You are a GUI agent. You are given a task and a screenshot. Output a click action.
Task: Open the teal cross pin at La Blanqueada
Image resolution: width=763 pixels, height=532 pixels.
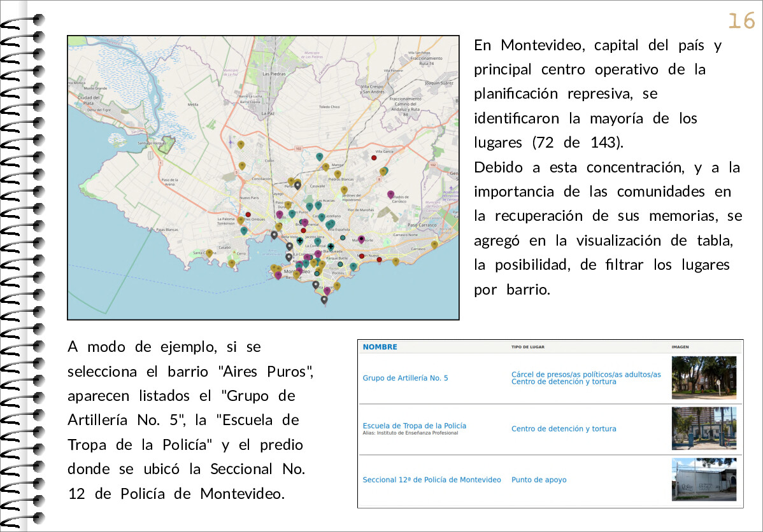point(331,246)
